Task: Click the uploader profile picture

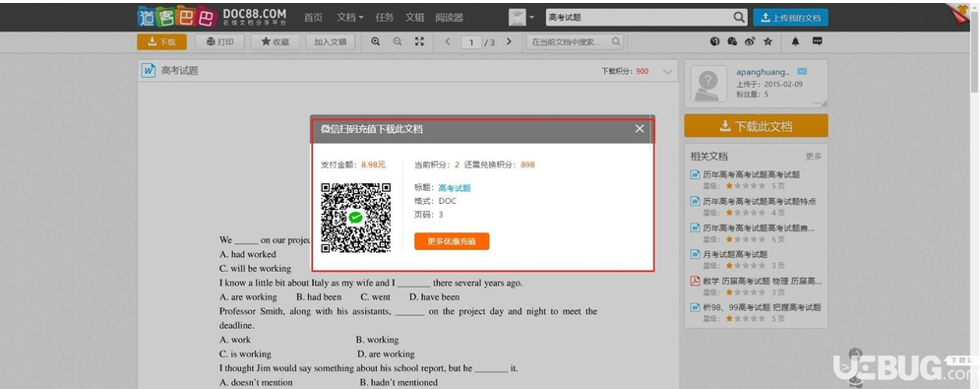Action: 708,83
